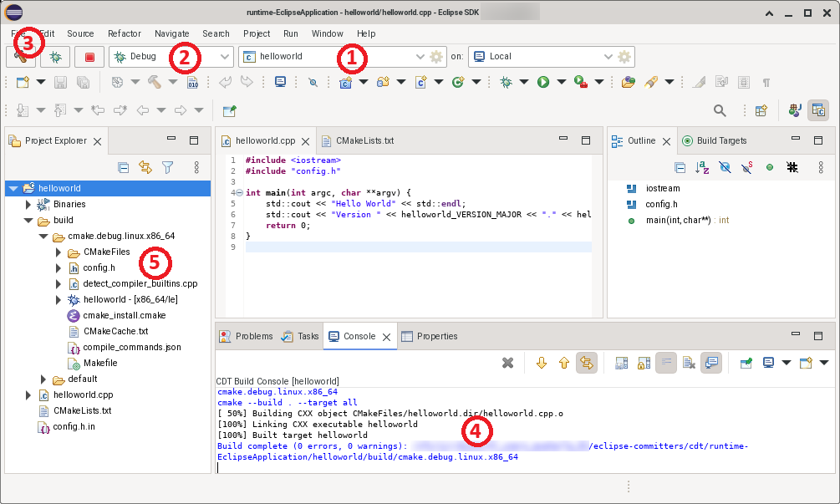Click Save disk icon in toolbar
This screenshot has width=840, height=504.
(60, 82)
